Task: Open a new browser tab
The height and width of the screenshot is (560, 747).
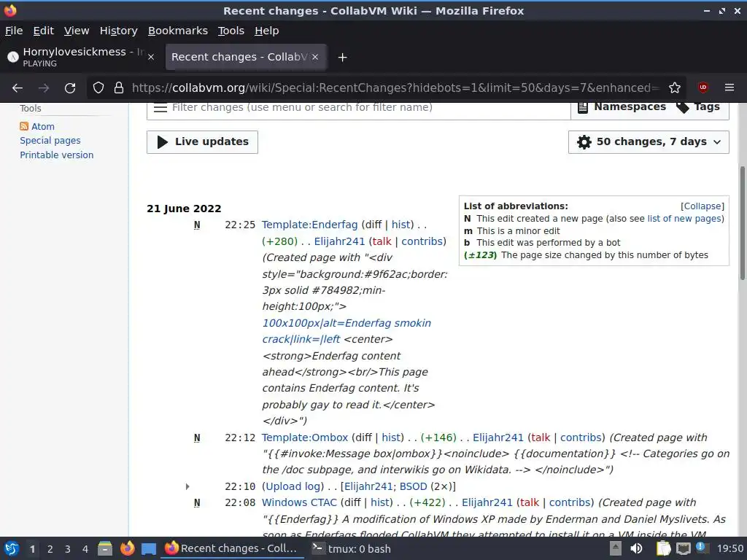Action: click(342, 57)
